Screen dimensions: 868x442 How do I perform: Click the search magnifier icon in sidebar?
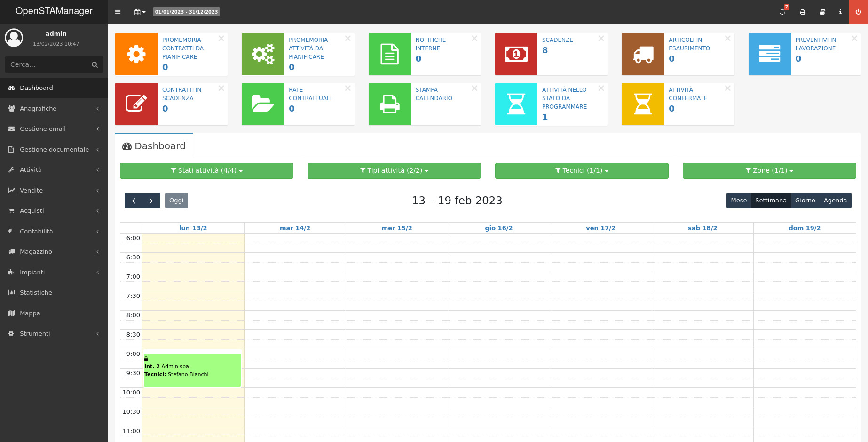coord(95,64)
